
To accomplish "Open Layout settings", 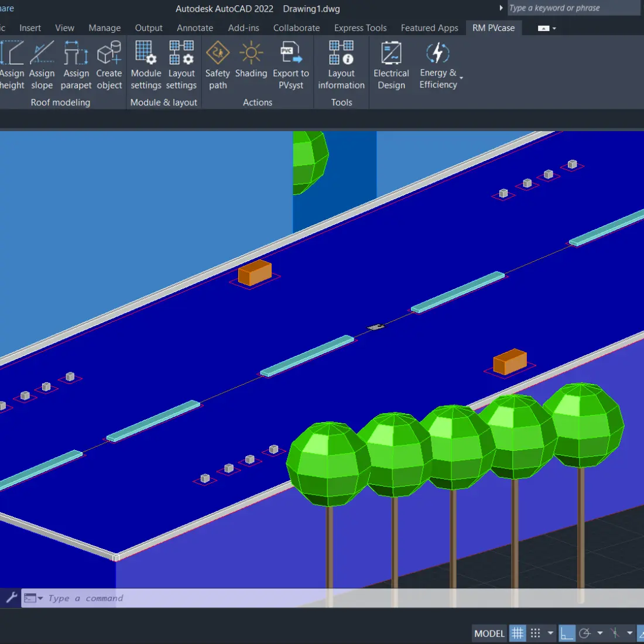I will [x=181, y=65].
